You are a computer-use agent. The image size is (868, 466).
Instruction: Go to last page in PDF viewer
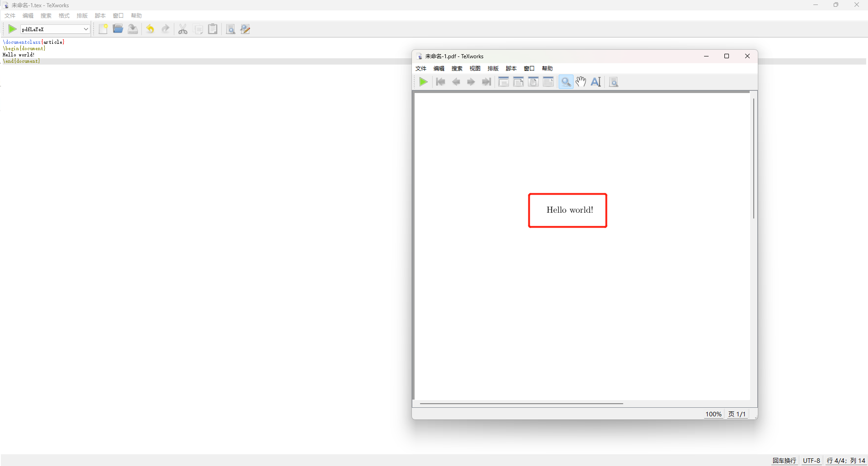click(x=486, y=82)
